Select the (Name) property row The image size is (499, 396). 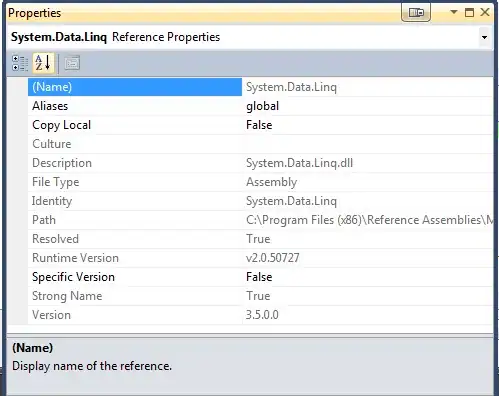[x=260, y=87]
